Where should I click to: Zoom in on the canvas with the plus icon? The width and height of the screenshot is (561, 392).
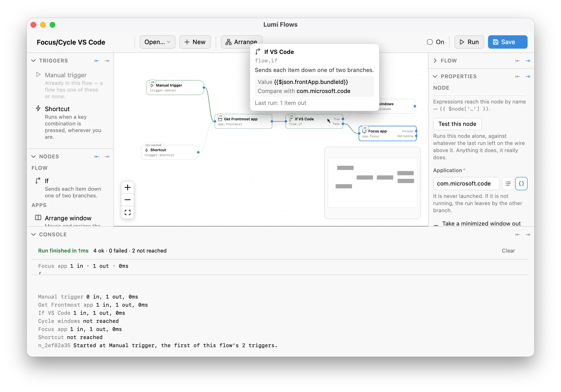tap(128, 187)
